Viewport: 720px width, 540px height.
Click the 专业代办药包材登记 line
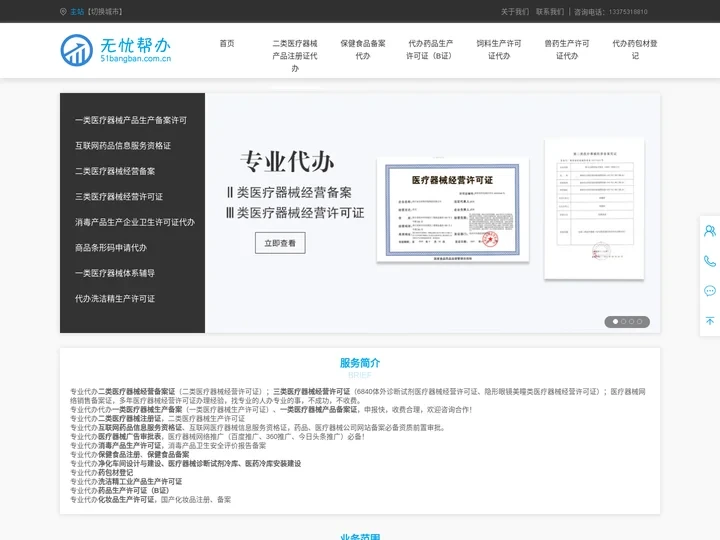101,472
